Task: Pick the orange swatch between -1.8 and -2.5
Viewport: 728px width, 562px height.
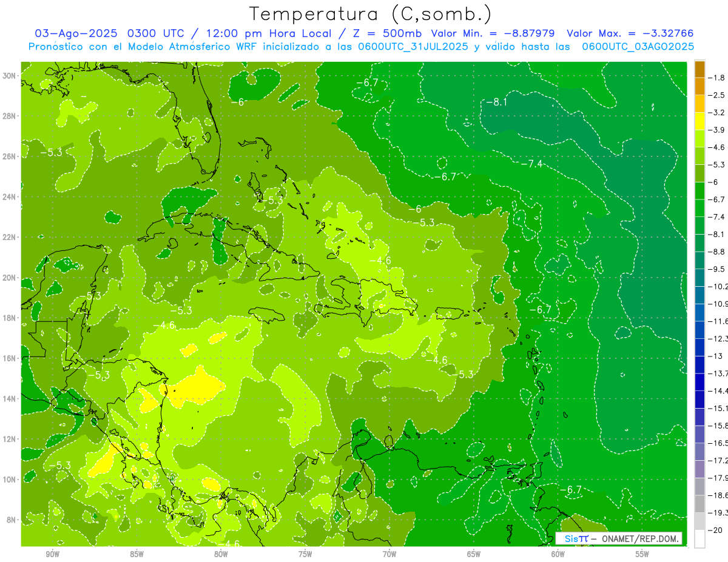Action: [699, 87]
